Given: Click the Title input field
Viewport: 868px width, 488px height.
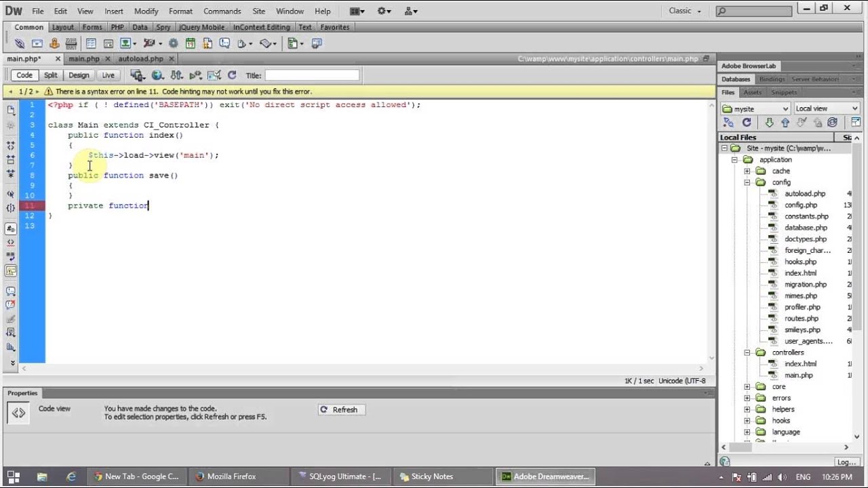Looking at the screenshot, I should [x=312, y=75].
